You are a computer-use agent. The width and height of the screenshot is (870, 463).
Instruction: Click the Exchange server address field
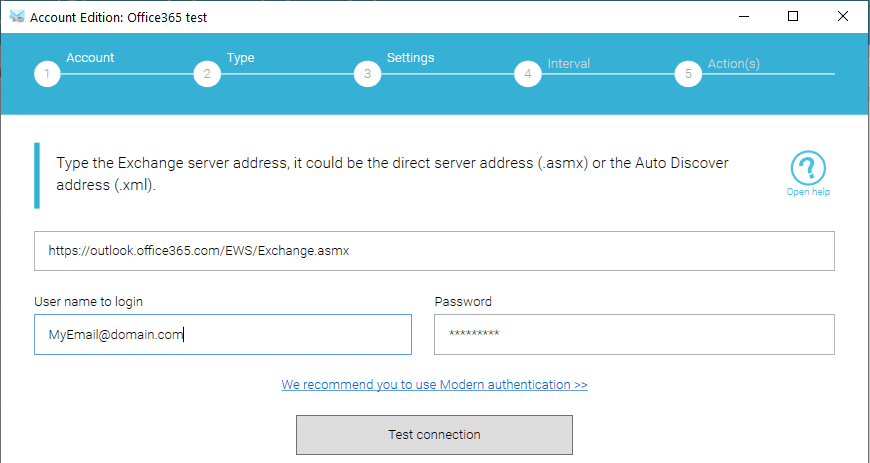434,251
